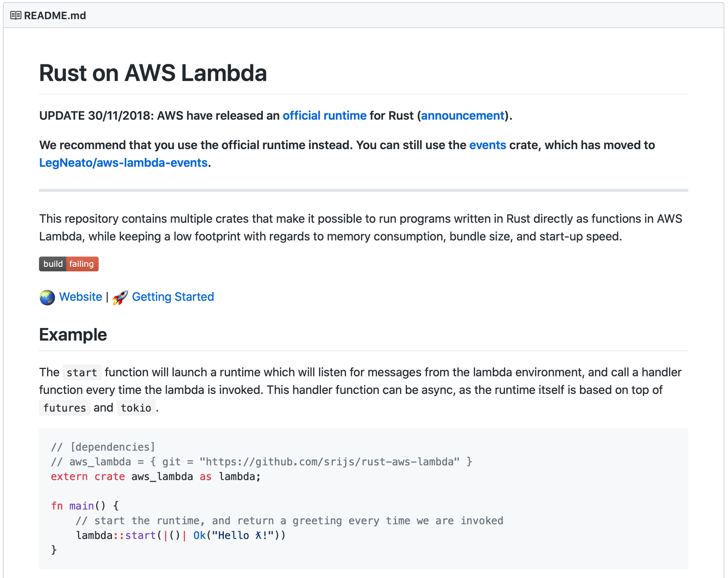Visit the LegNeato/aws-lambda-events repository link
The width and height of the screenshot is (728, 578).
123,163
